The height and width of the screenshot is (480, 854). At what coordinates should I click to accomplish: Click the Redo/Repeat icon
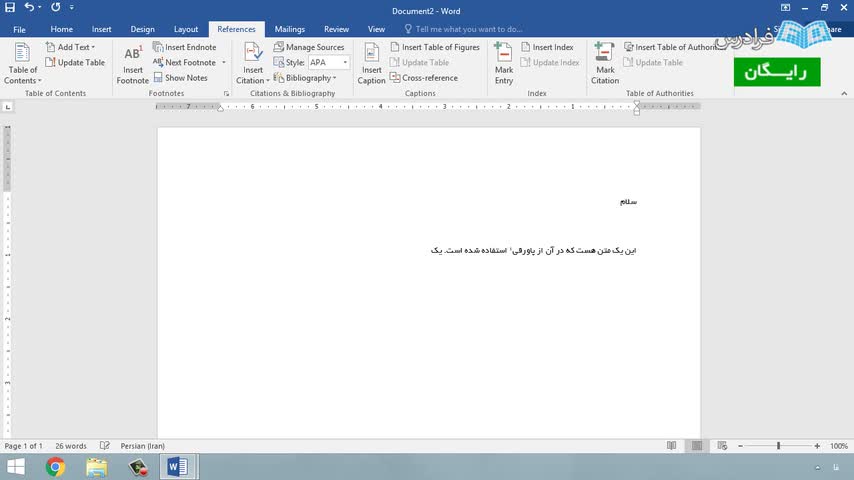[x=56, y=8]
